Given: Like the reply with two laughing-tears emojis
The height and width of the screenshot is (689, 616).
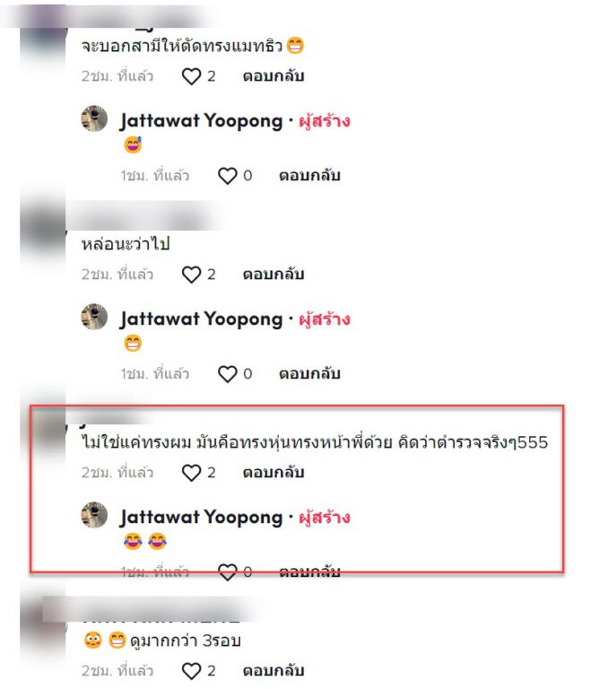Looking at the screenshot, I should [x=228, y=572].
